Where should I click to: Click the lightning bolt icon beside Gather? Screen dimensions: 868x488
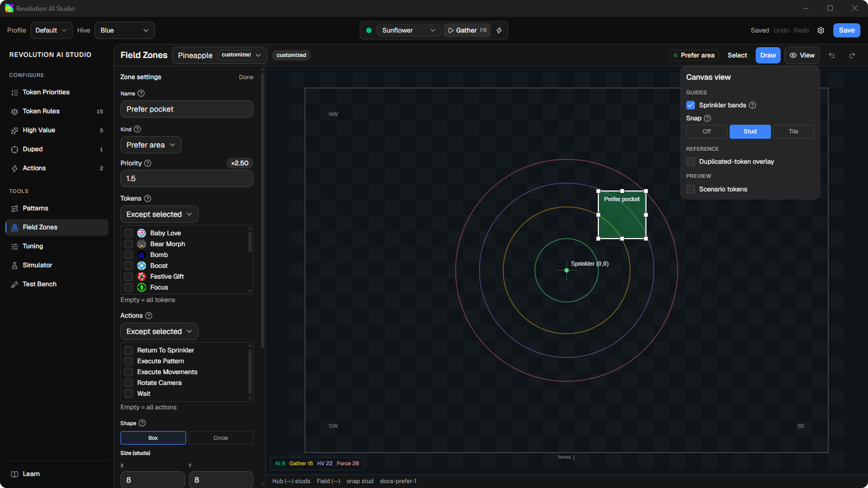(x=499, y=30)
